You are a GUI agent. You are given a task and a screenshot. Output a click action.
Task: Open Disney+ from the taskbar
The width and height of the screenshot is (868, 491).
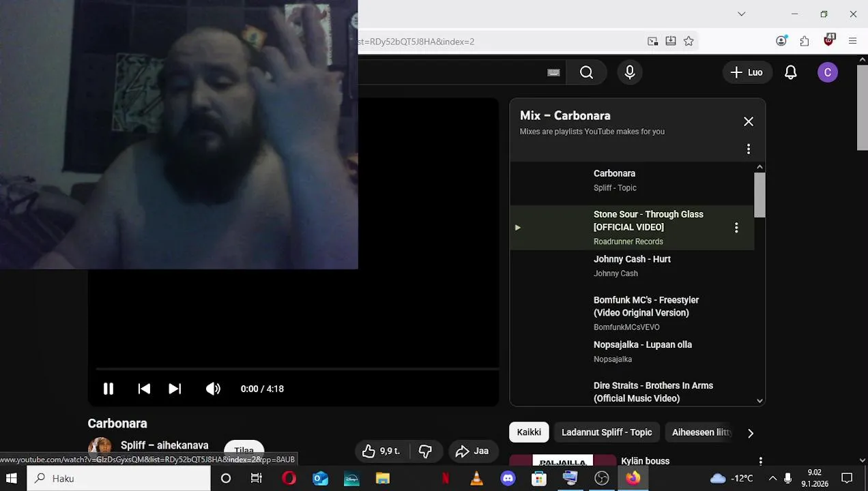click(351, 478)
